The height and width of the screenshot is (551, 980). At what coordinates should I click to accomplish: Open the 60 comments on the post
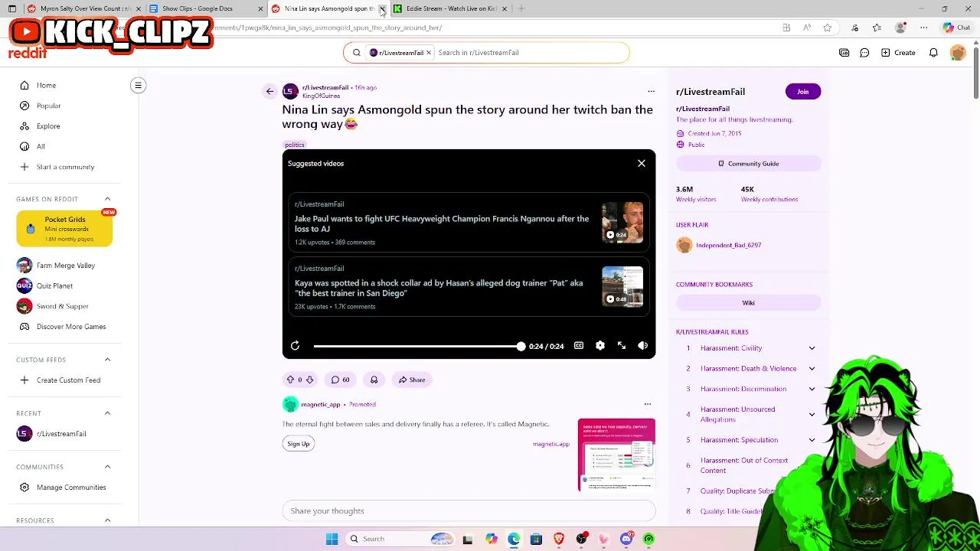[x=340, y=380]
